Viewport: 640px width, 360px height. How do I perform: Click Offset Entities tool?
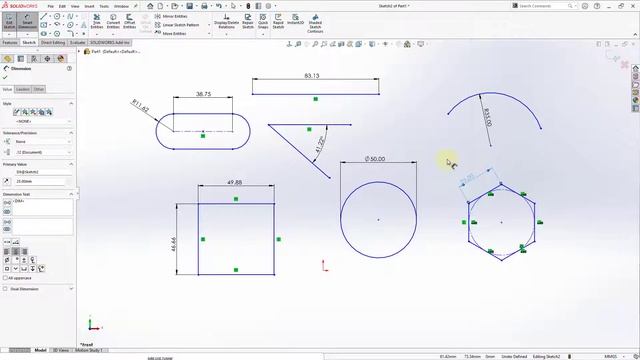[129, 21]
